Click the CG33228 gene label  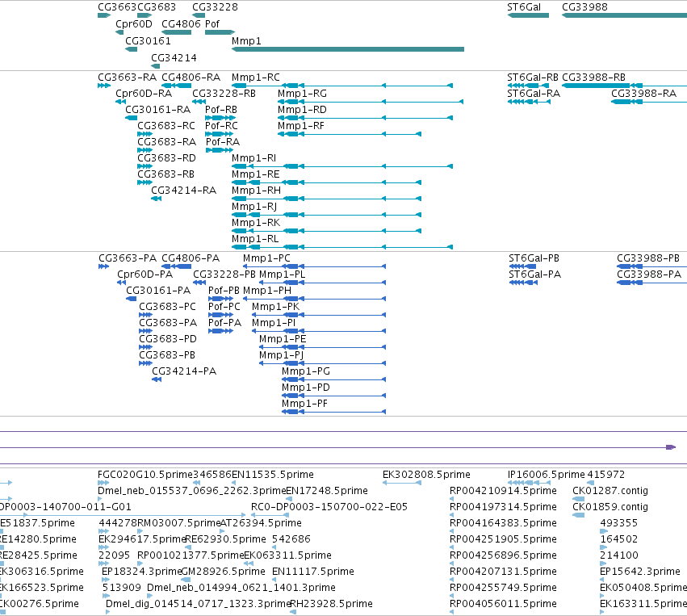point(215,7)
